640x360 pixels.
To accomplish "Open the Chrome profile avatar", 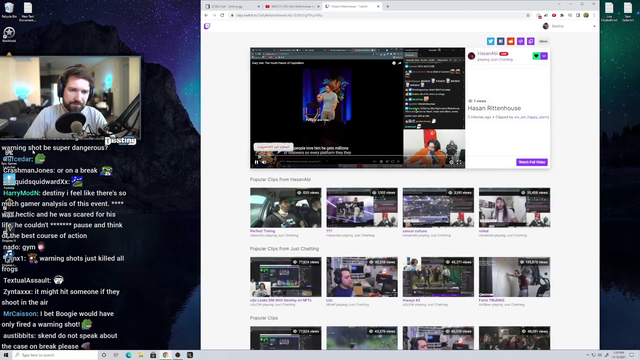I will coord(586,15).
